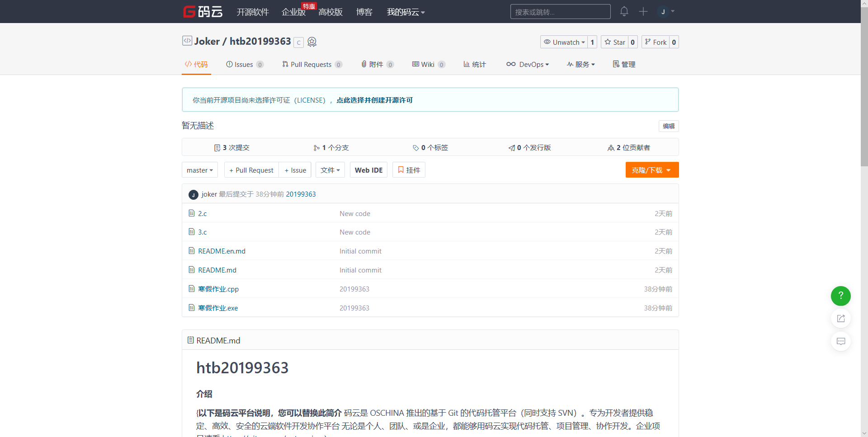Click the file icon next to 3.c

(192, 232)
